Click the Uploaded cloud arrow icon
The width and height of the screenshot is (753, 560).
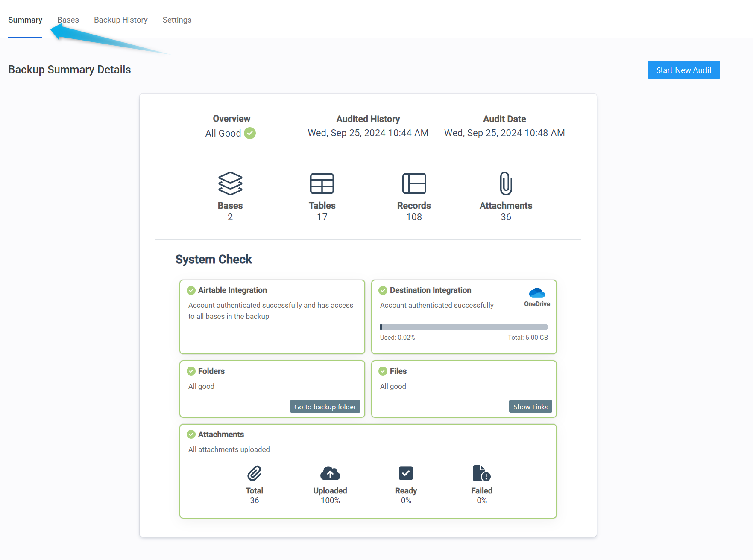click(330, 473)
